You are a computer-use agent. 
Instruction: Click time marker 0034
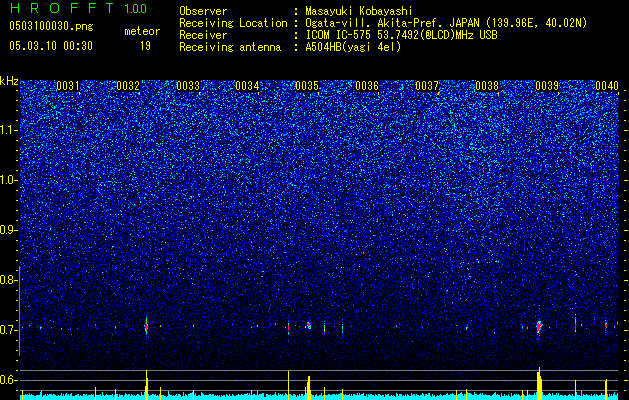247,86
